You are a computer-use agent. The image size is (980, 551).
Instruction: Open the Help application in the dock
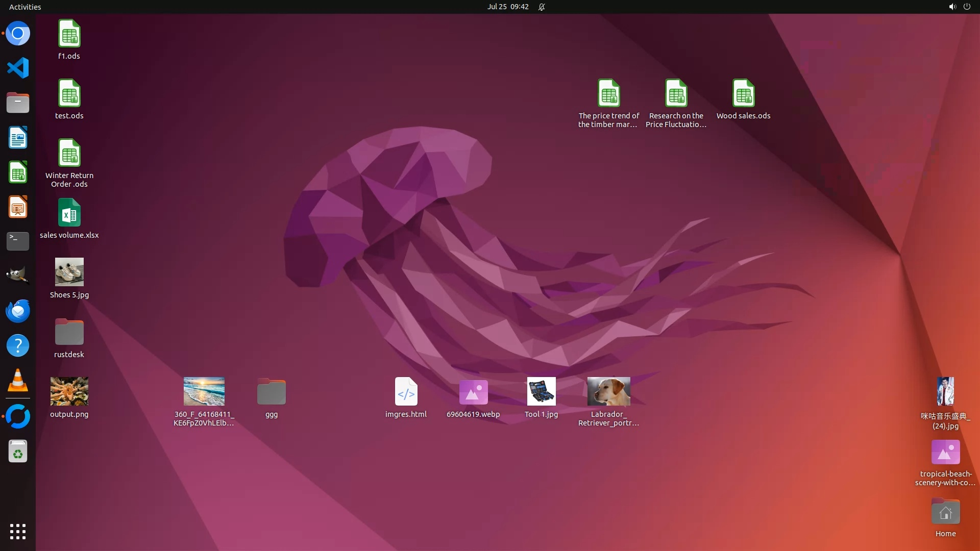pyautogui.click(x=18, y=345)
